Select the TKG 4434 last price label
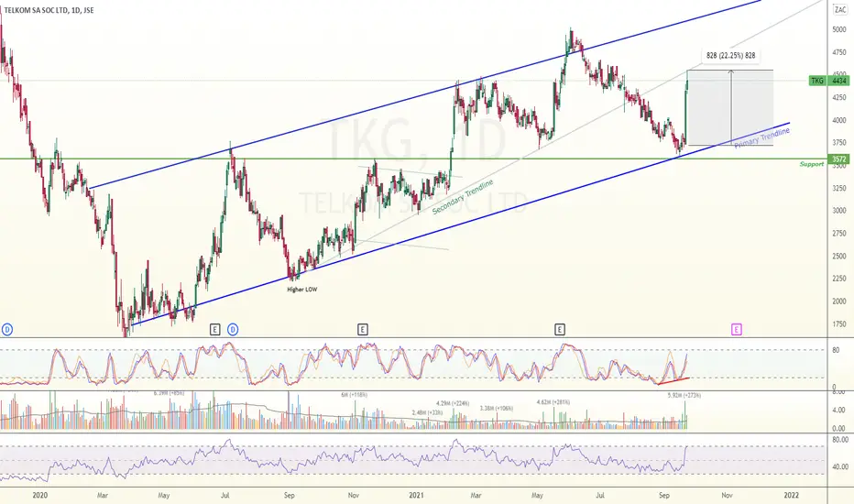The height and width of the screenshot is (504, 854). point(829,81)
